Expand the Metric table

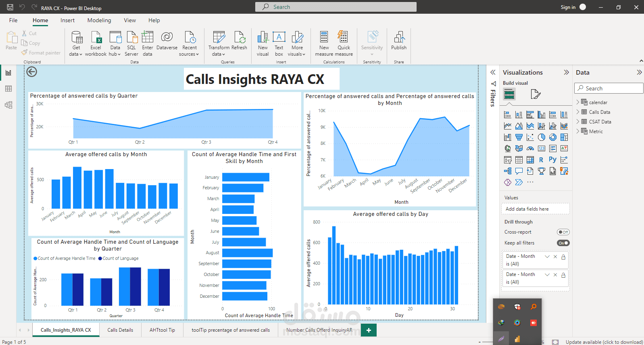click(x=577, y=131)
